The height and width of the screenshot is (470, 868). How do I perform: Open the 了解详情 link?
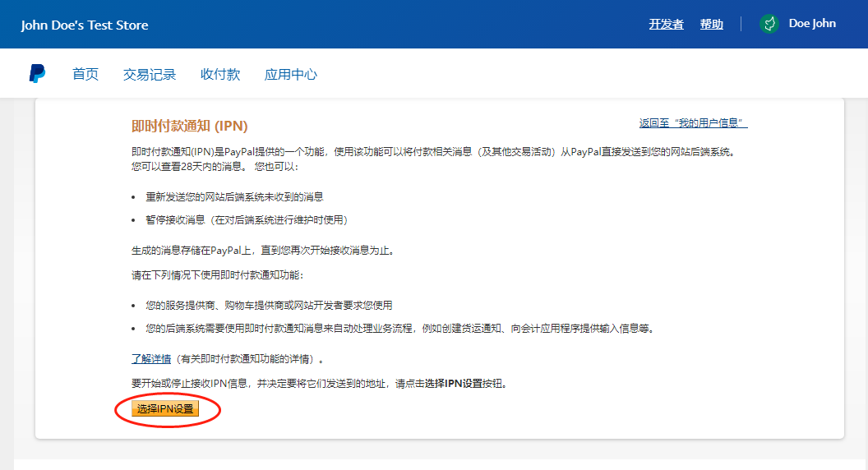pos(151,359)
